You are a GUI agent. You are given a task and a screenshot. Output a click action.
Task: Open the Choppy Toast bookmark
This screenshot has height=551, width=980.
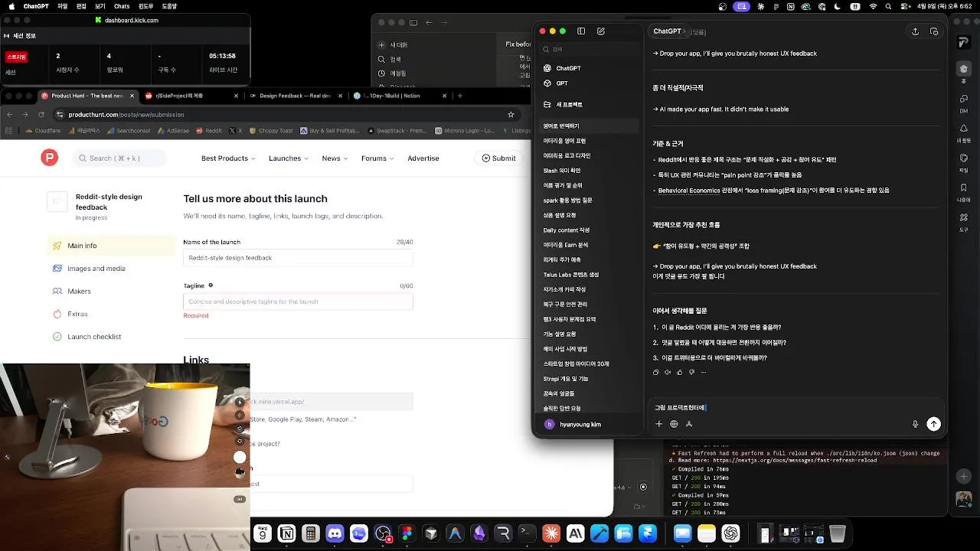[271, 131]
